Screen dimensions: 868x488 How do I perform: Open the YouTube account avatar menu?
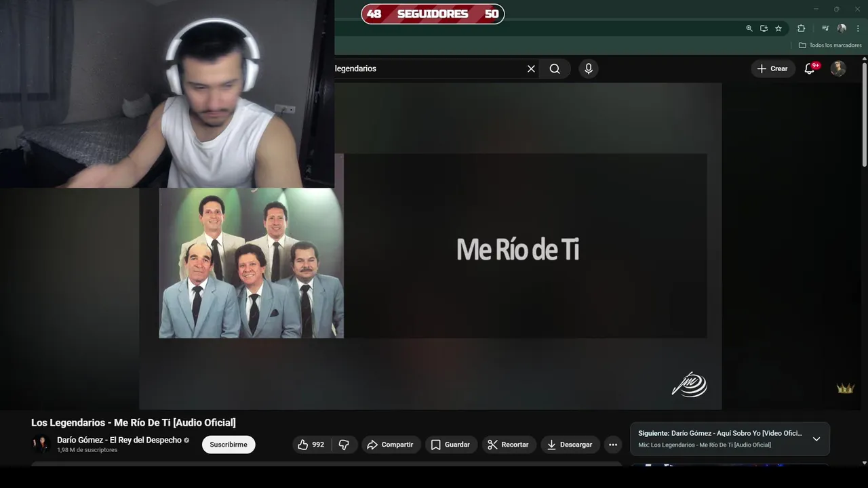(839, 68)
